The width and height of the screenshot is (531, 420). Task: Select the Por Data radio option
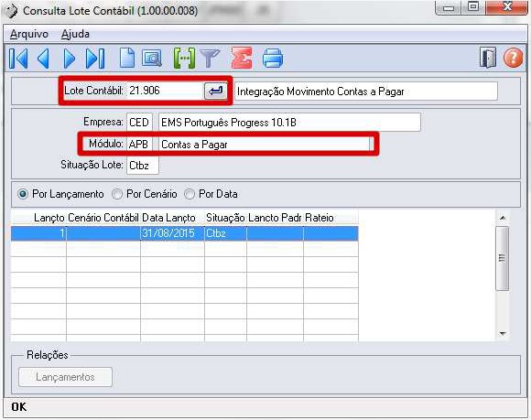(211, 194)
